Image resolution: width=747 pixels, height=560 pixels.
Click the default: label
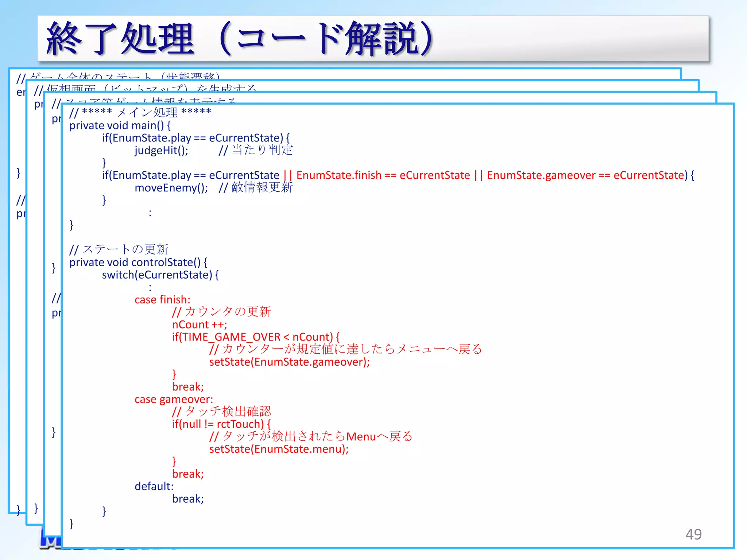[x=154, y=486]
